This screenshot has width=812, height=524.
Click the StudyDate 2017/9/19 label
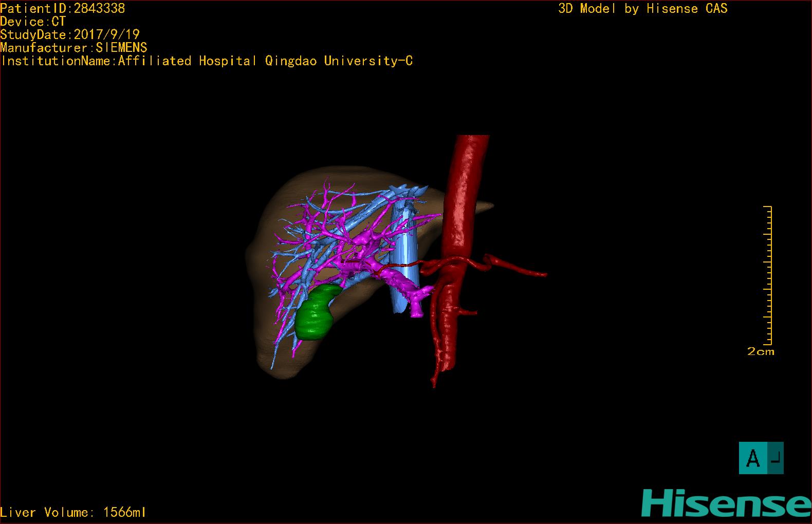point(70,34)
